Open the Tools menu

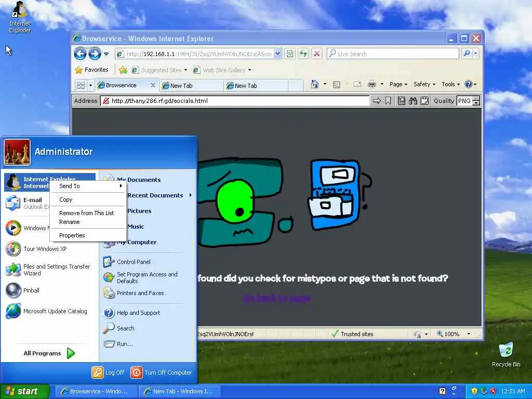pos(450,84)
